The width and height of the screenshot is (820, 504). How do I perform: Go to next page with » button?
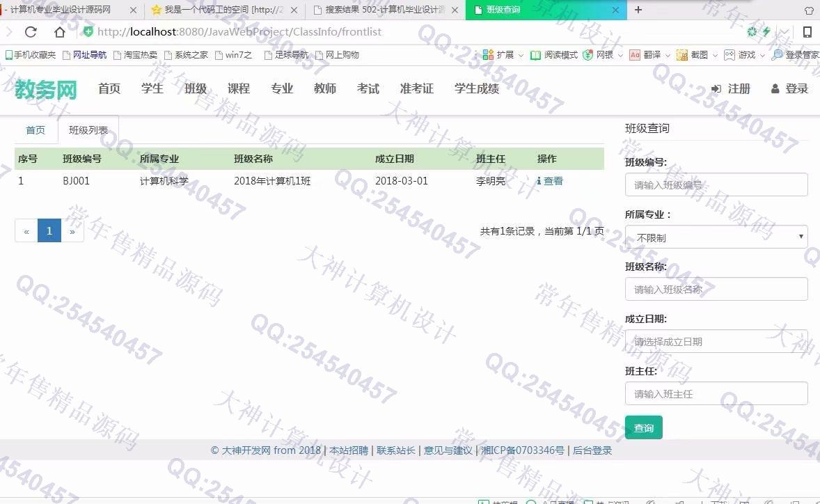point(72,230)
